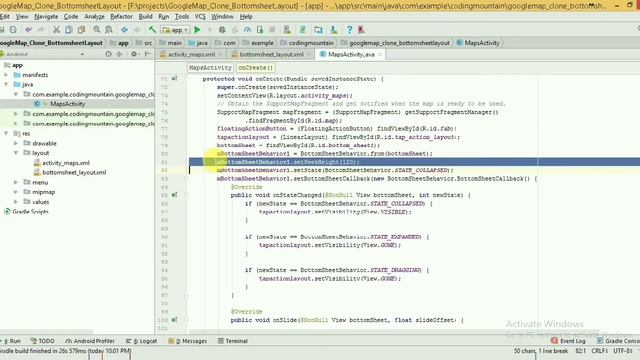Click the scroll-from-source target icon in Project panel

tap(108, 54)
